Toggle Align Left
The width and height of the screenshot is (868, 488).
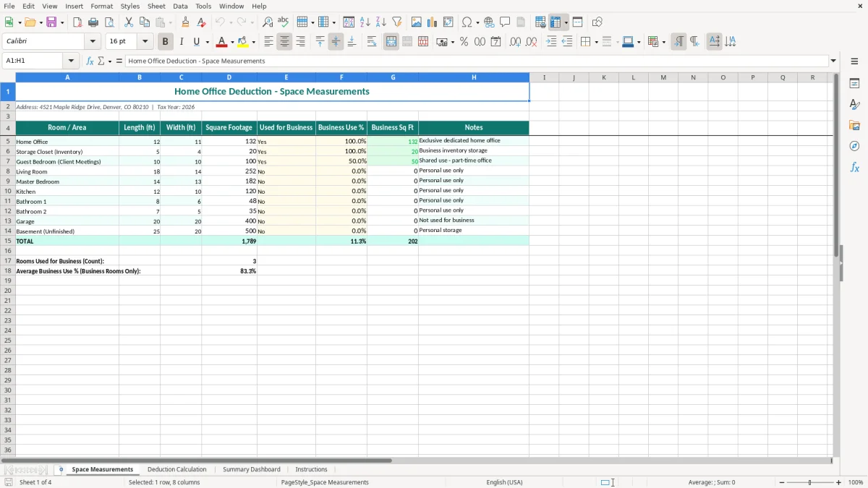tap(268, 42)
